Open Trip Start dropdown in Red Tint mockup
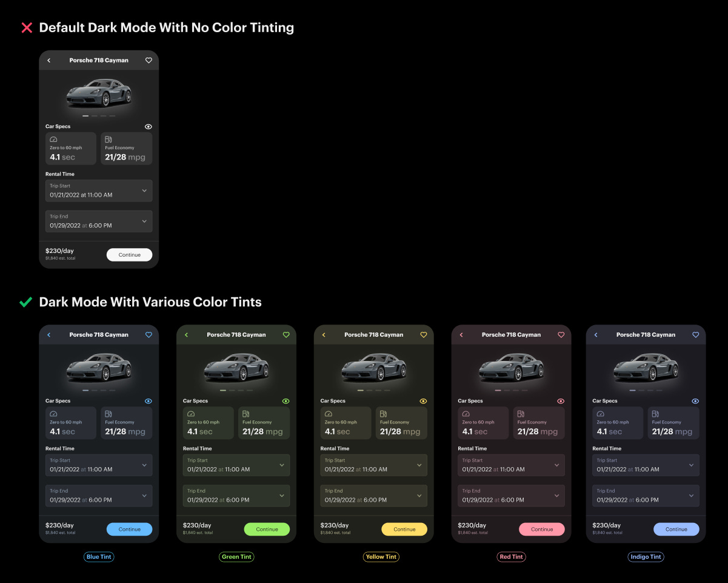 (x=511, y=465)
